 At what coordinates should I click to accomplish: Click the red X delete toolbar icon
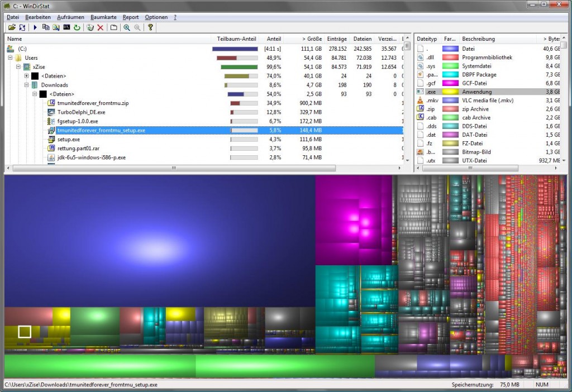click(x=100, y=27)
